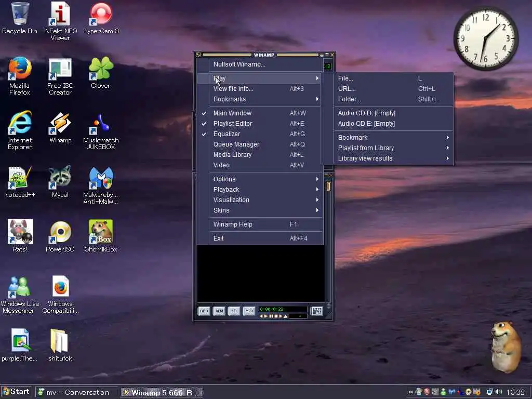The width and height of the screenshot is (532, 399).
Task: Click the green Messenger buddy tray icon
Action: (x=443, y=392)
